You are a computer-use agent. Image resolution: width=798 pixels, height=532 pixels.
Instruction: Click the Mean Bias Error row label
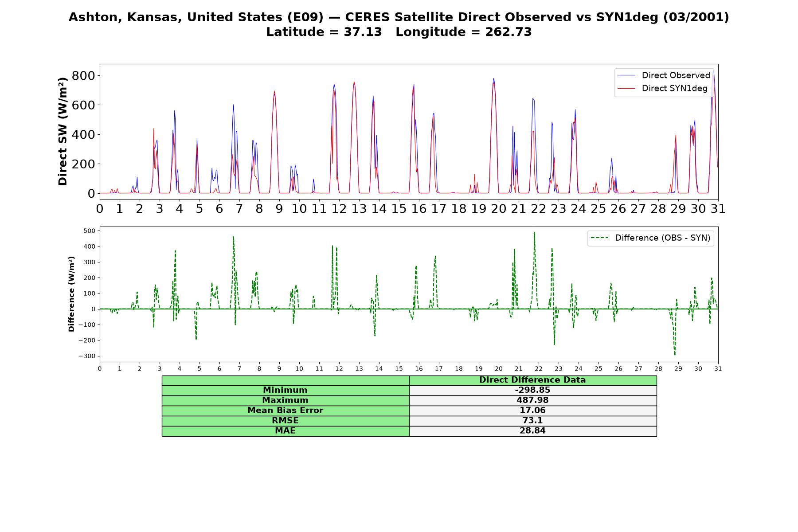click(x=285, y=411)
